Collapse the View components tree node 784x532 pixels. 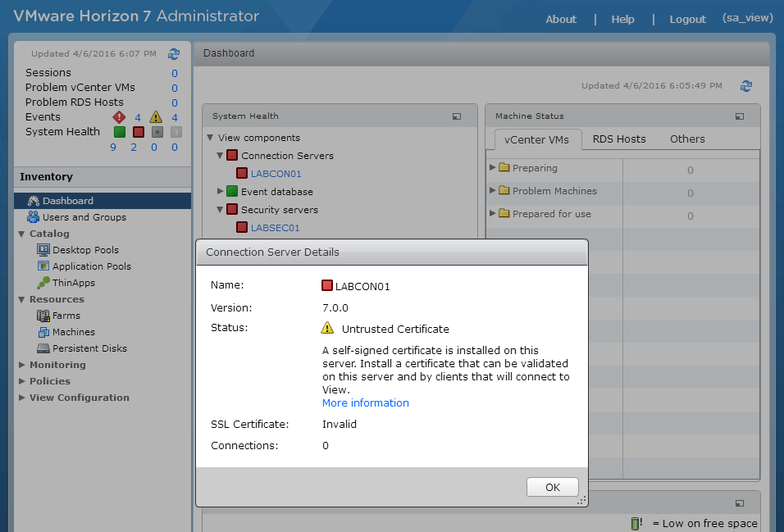coord(210,138)
